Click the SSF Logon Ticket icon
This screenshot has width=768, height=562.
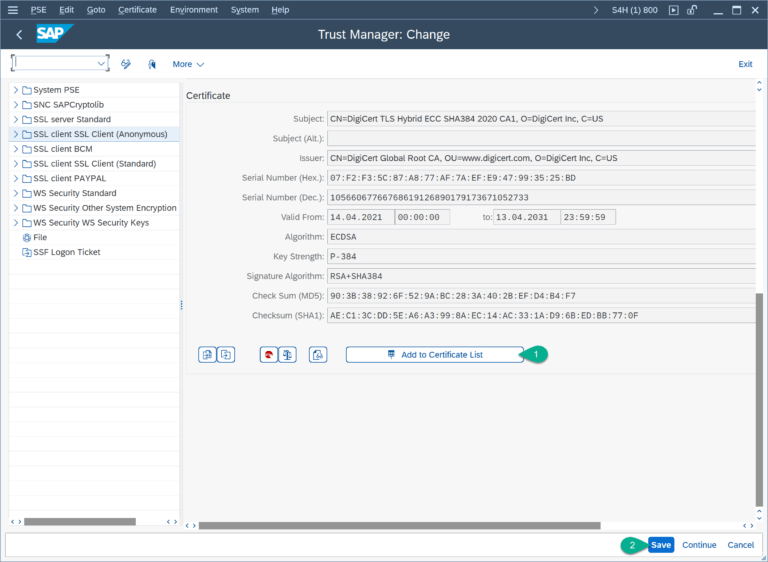coord(26,253)
